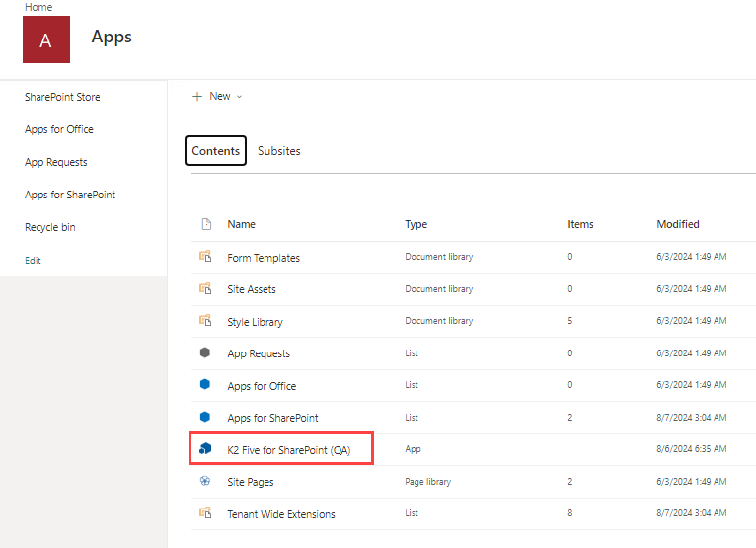Screen dimensions: 756x548
Task: Sort by the Name column header
Action: coord(241,224)
